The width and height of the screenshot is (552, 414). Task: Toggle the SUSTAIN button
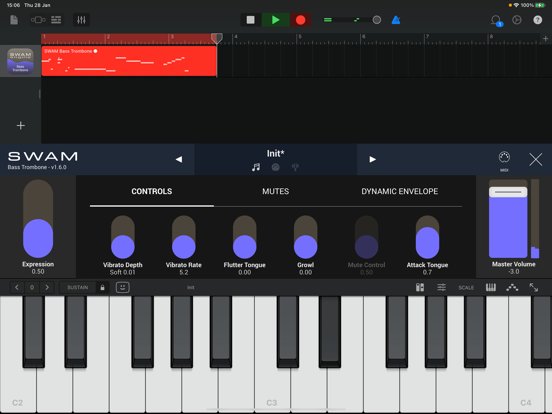click(x=77, y=287)
